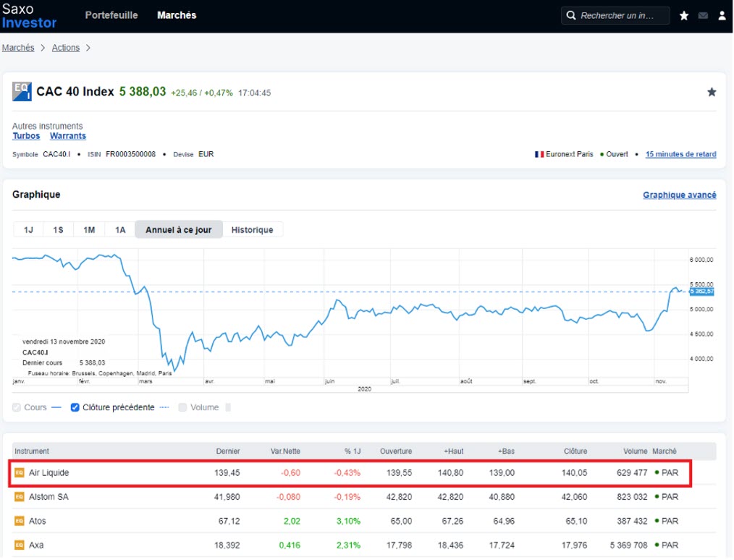Select the Historique chart tab
Screen dimensions: 734x560
(x=253, y=229)
